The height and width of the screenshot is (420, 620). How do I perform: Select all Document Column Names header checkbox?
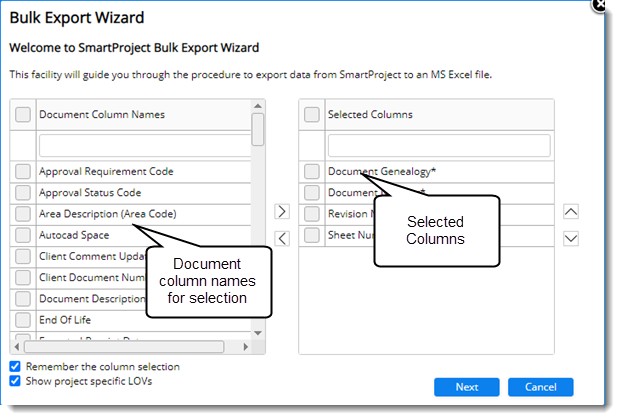click(x=23, y=115)
